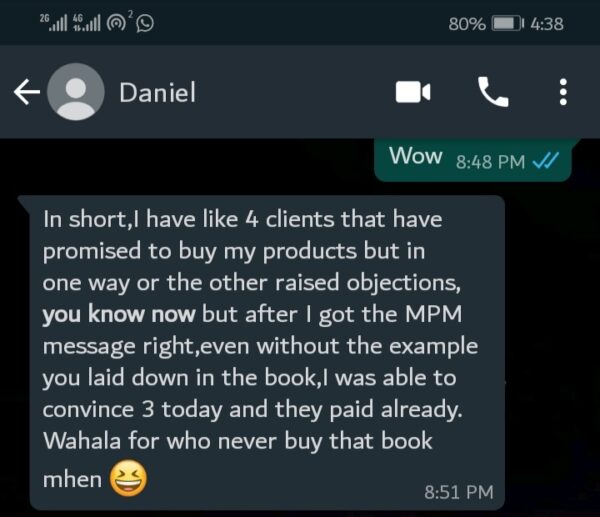
Task: Tap the laughing emoji in the message
Action: tap(128, 478)
